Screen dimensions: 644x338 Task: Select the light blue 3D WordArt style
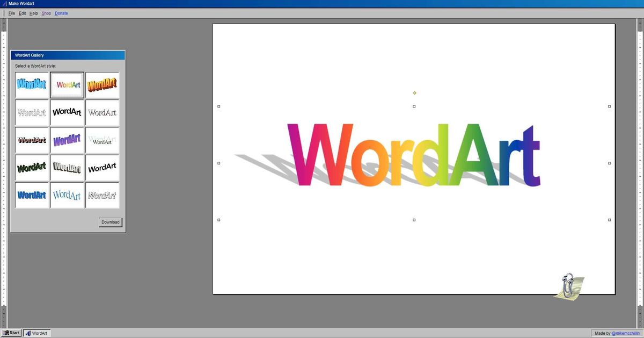32,85
